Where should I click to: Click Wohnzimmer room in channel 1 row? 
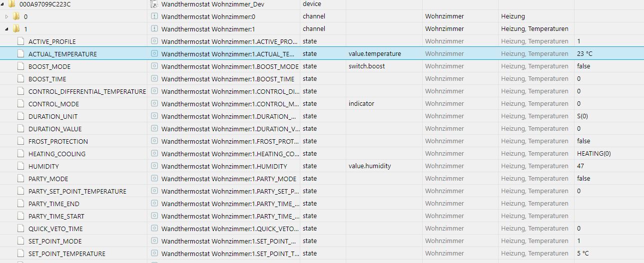click(445, 28)
